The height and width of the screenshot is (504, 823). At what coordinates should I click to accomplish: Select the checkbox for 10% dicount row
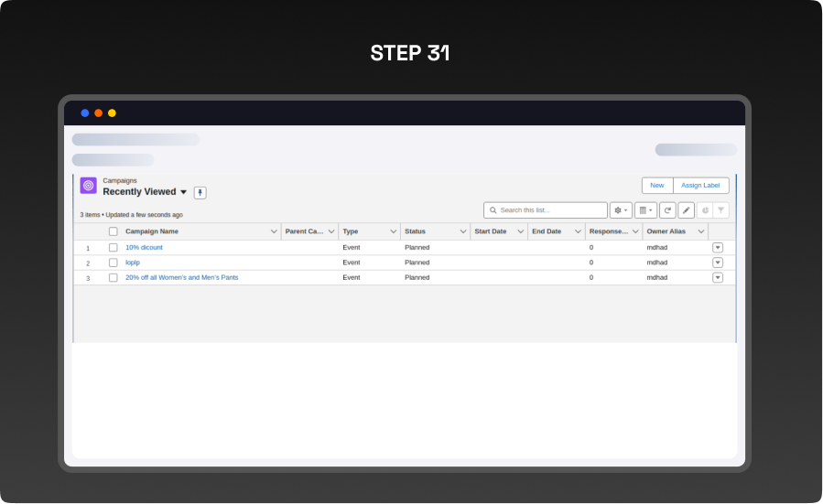[114, 248]
